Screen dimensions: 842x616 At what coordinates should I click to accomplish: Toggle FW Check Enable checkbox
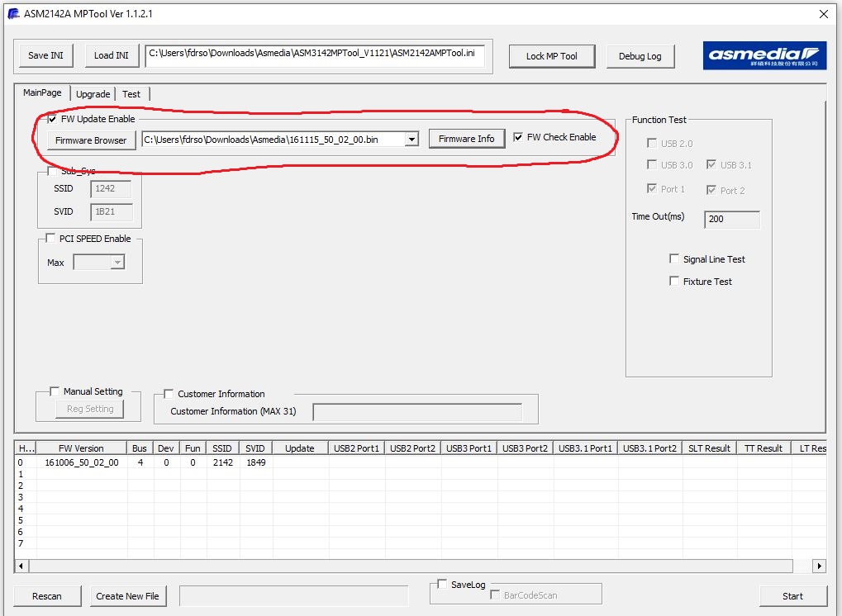click(x=518, y=137)
